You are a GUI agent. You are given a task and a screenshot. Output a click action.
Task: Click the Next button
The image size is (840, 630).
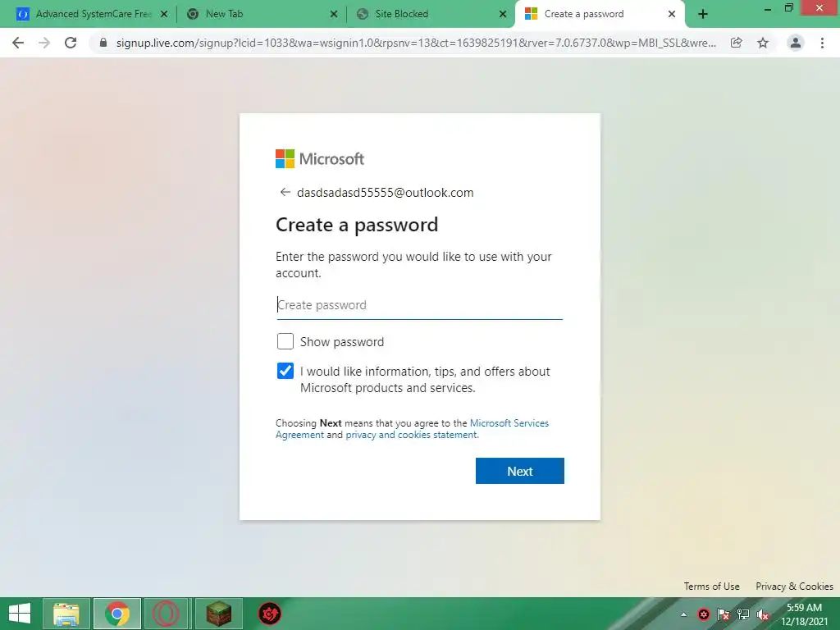coord(519,471)
